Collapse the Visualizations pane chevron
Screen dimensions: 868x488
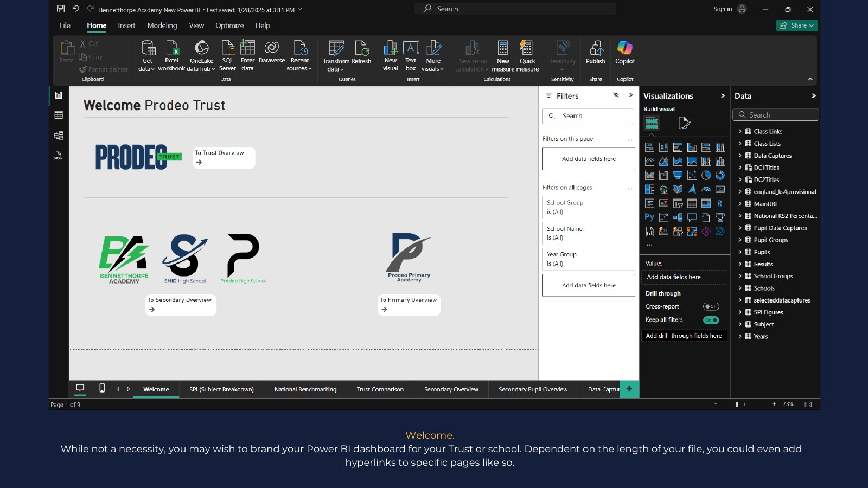723,95
